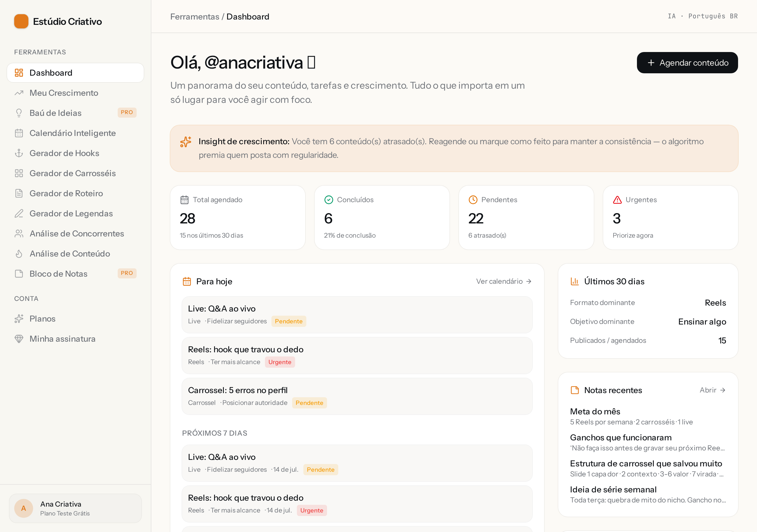Open today's Live: Q&A ao vivo task without date

tap(357, 315)
